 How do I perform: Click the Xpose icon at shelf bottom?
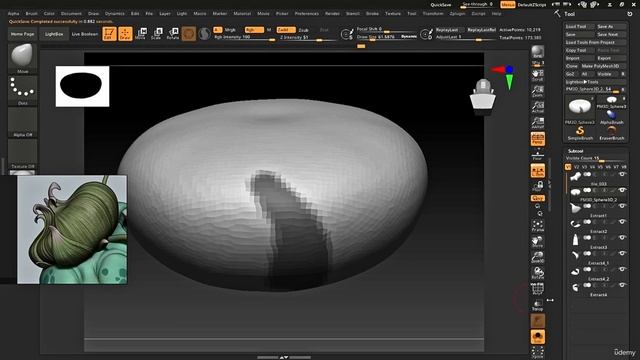point(538,352)
